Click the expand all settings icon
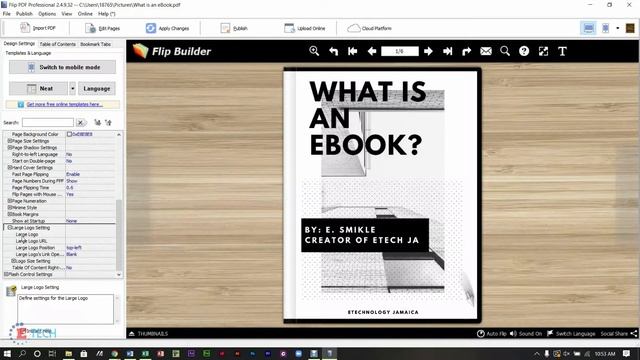The image size is (640, 360). click(97, 122)
